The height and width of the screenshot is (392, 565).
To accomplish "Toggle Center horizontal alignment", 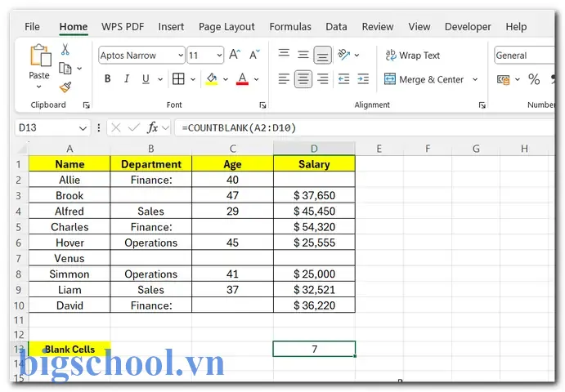I will [x=303, y=79].
